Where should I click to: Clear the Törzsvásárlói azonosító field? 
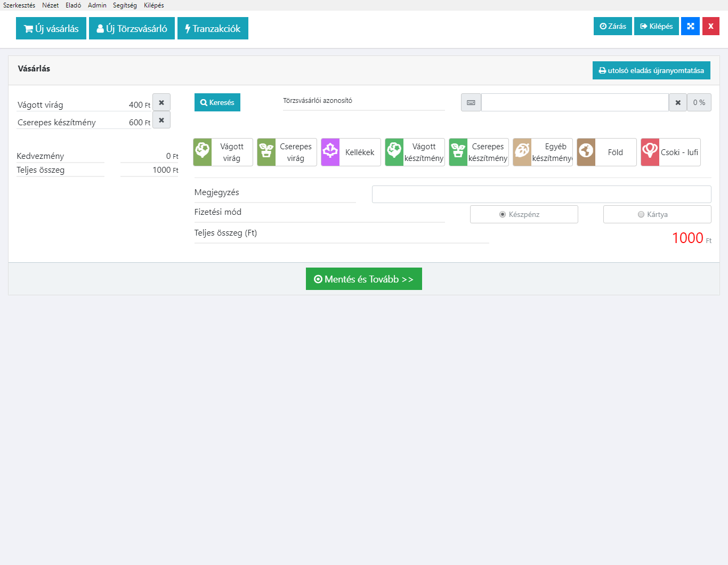click(x=678, y=102)
